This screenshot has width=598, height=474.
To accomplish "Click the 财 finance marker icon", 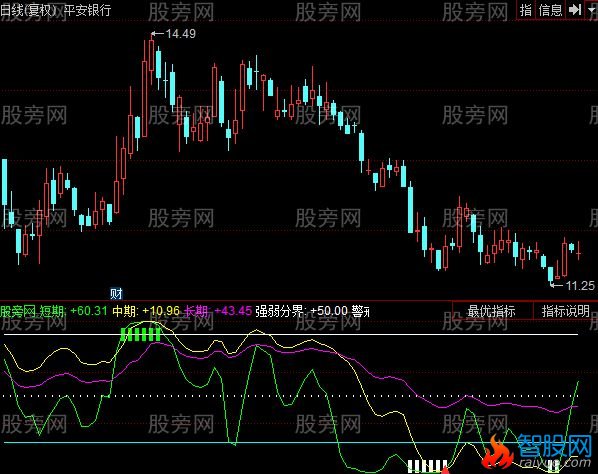I will pyautogui.click(x=116, y=294).
